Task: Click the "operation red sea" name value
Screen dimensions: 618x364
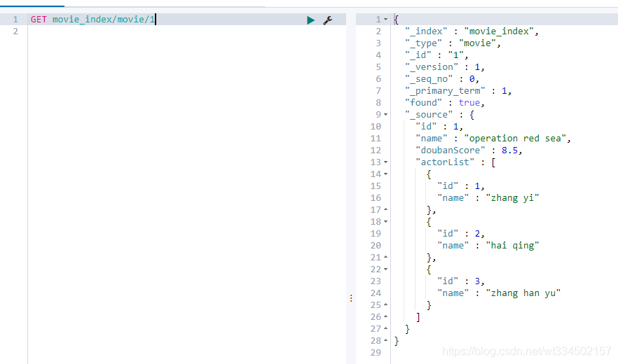Action: pos(515,139)
